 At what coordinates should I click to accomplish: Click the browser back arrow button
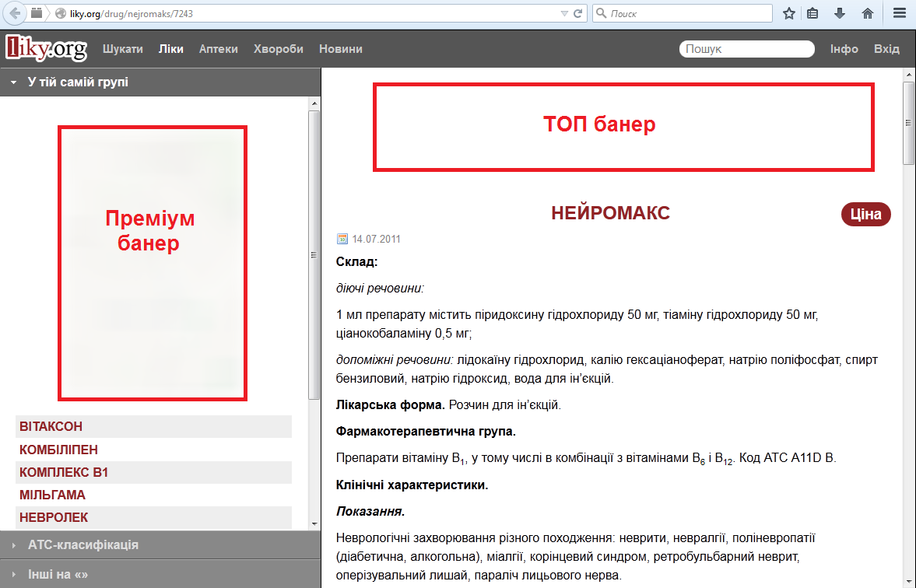coord(15,13)
